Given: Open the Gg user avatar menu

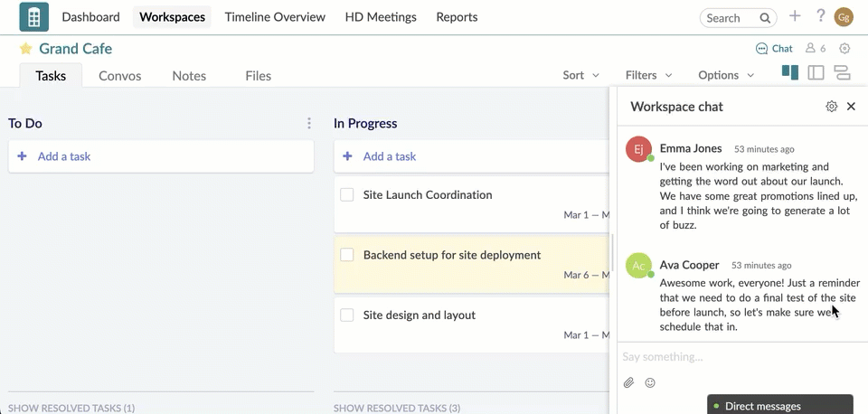Looking at the screenshot, I should [x=844, y=17].
